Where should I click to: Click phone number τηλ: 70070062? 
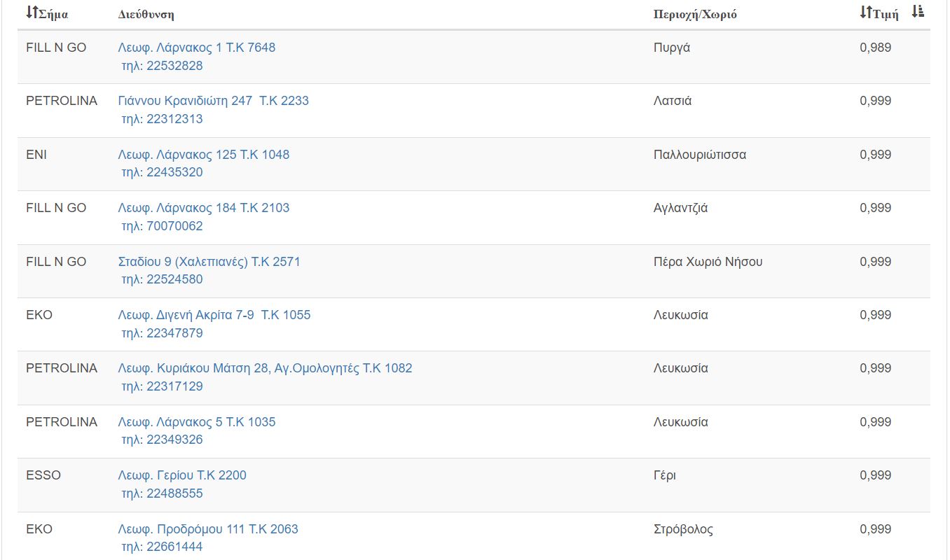click(162, 226)
